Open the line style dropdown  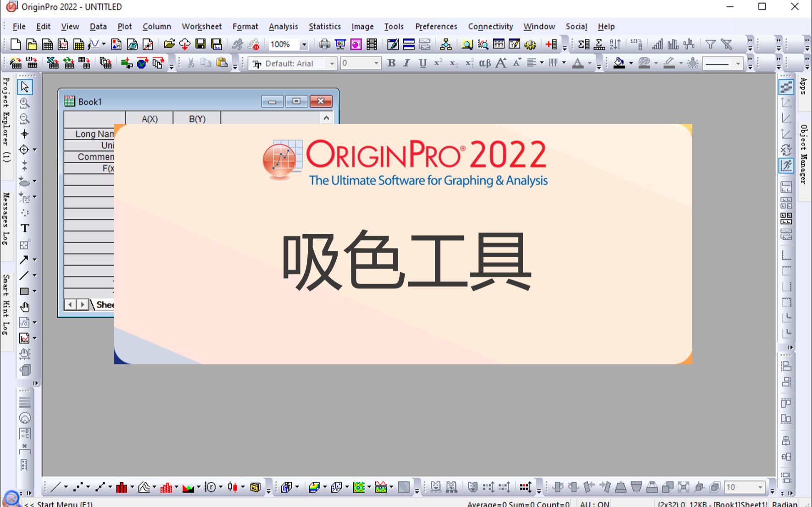(738, 64)
